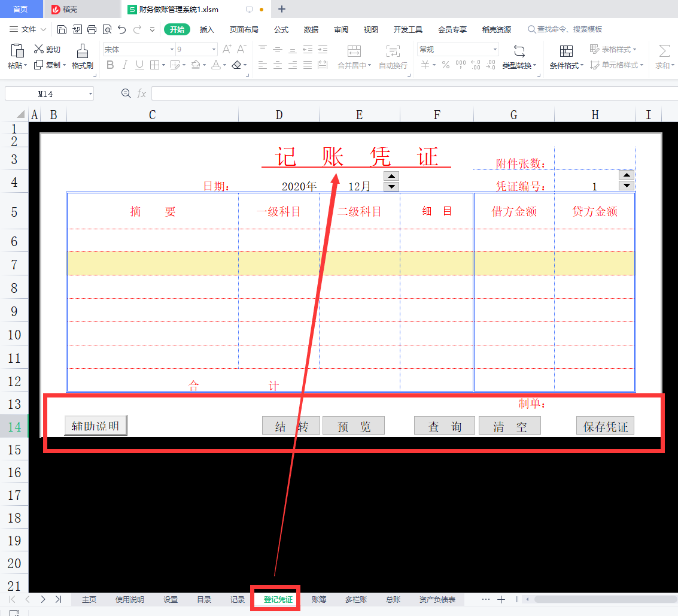Click the horizontal scrollbar thumb
The width and height of the screenshot is (678, 616).
point(606,600)
